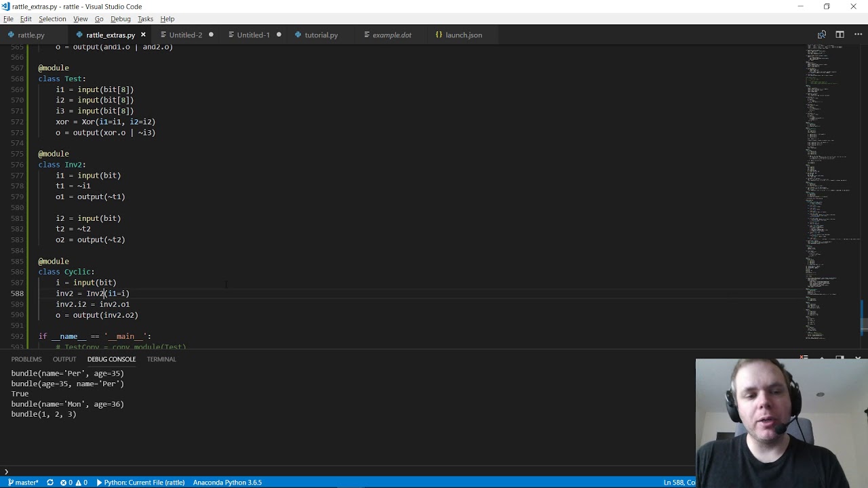The image size is (868, 488).
Task: Click console output 'True'
Action: (x=20, y=394)
